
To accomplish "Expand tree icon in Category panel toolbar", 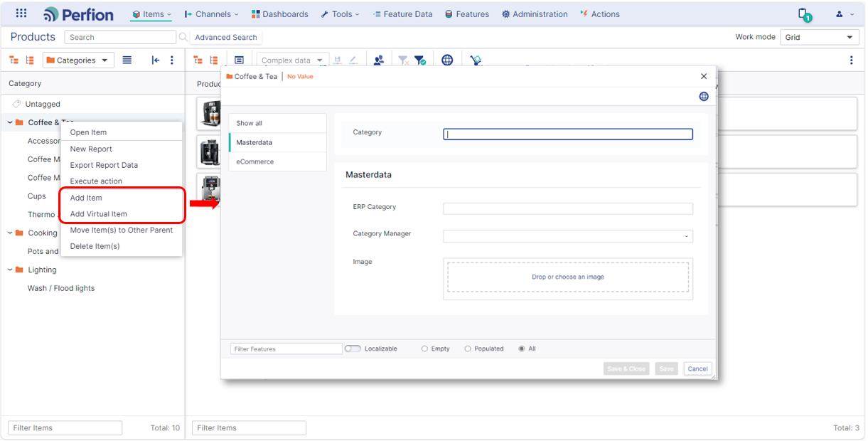I will 14,60.
